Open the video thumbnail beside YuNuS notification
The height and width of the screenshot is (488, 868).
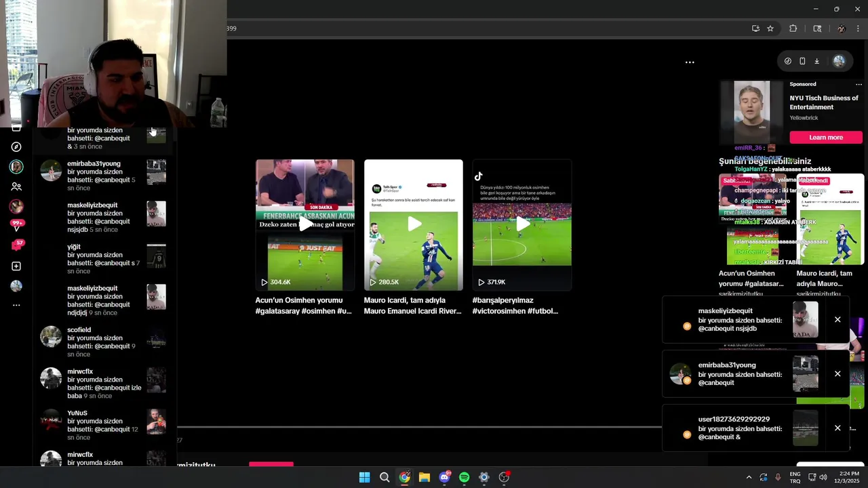point(157,422)
